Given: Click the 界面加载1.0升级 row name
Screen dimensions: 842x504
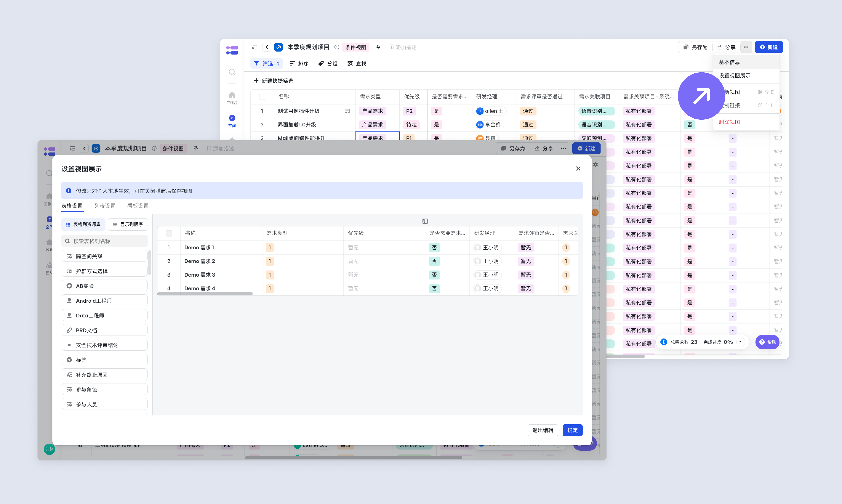Looking at the screenshot, I should click(297, 125).
